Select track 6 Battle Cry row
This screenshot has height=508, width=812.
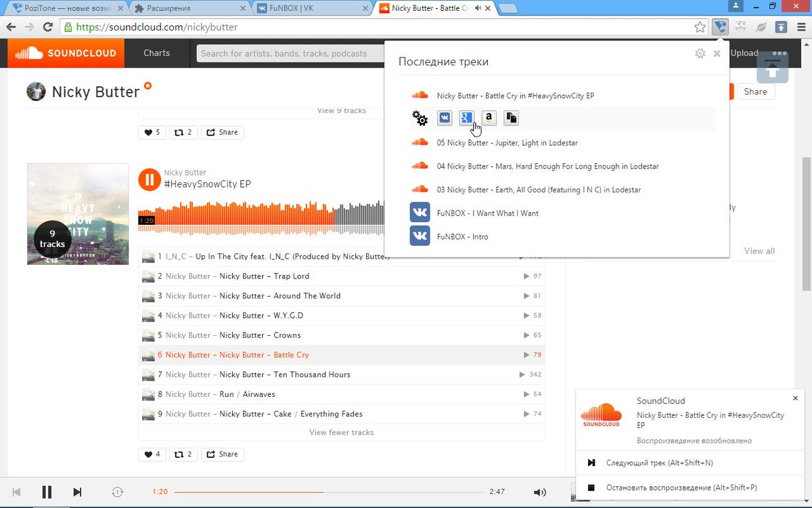342,355
